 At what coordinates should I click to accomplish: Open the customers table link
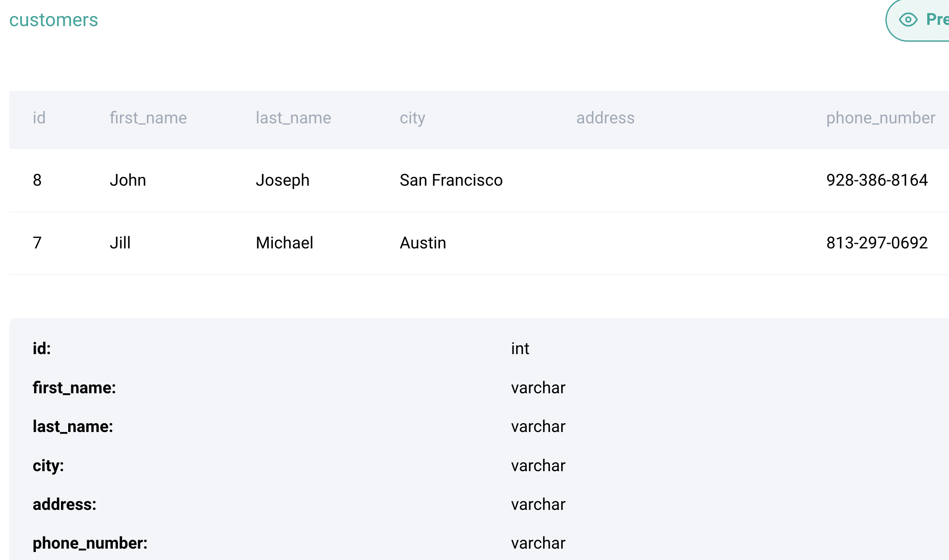pos(53,20)
